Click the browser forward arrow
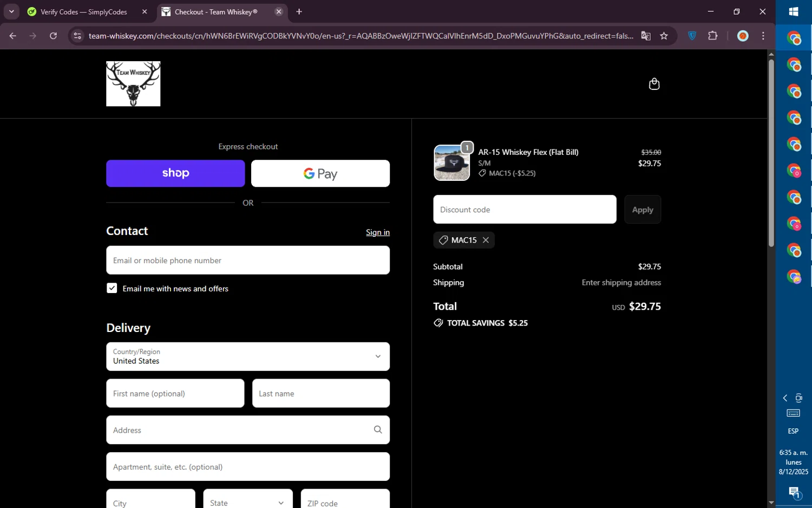 click(x=33, y=36)
